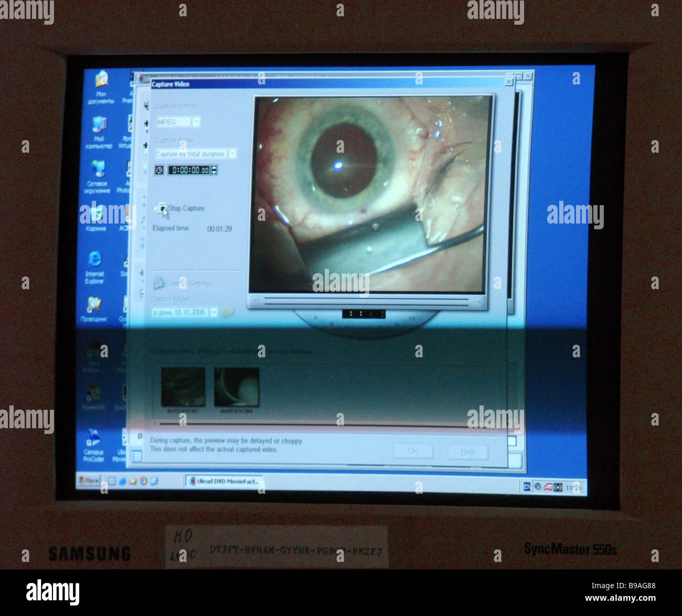682x616 pixels.
Task: Close the Capture Video dialog
Action: (x=508, y=82)
